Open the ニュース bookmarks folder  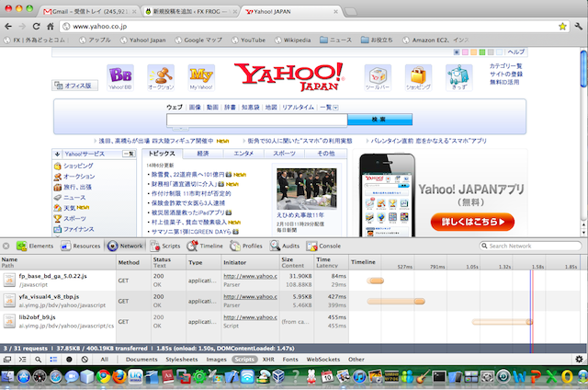tap(336, 40)
